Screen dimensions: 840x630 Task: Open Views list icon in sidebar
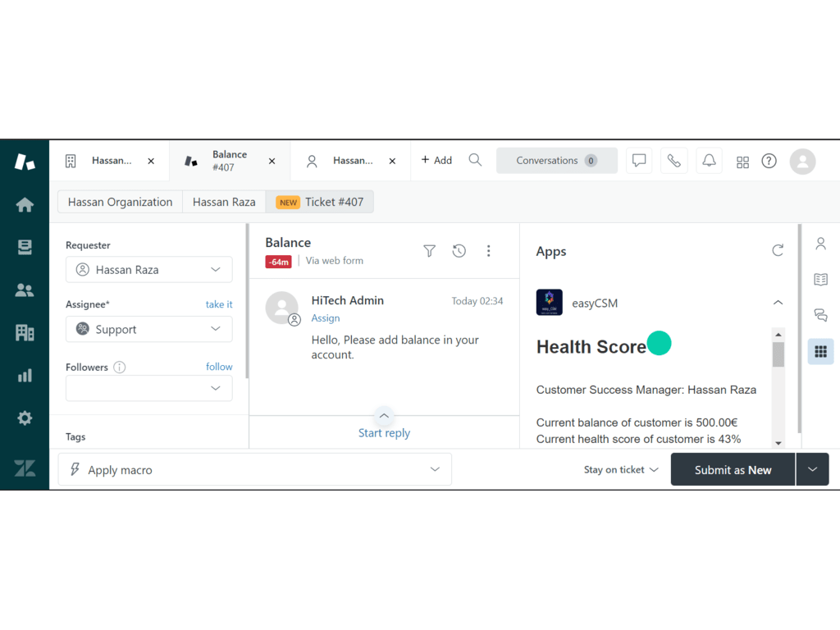25,247
